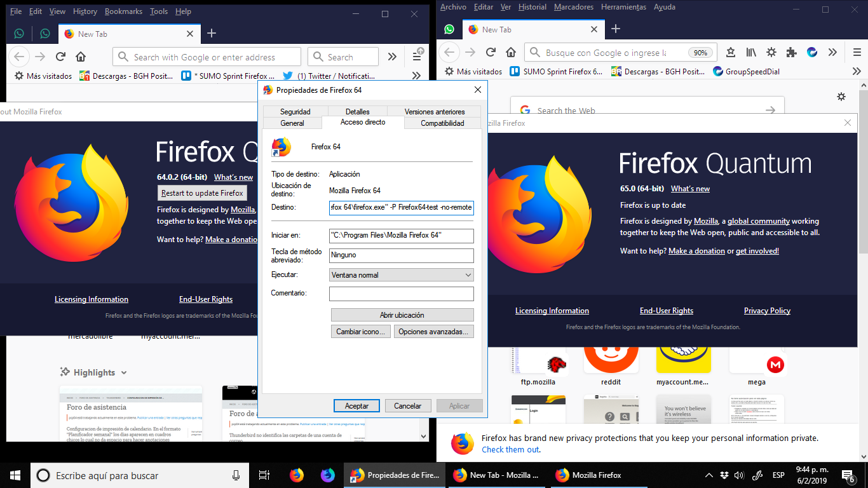Switch to the General tab
The image size is (868, 488).
(292, 123)
